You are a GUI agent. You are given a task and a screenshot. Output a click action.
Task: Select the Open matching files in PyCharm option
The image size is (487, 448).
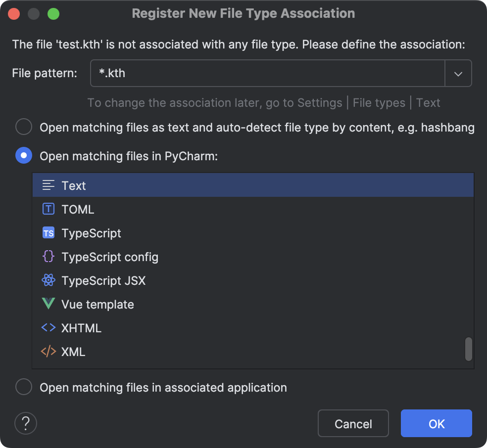pos(24,155)
